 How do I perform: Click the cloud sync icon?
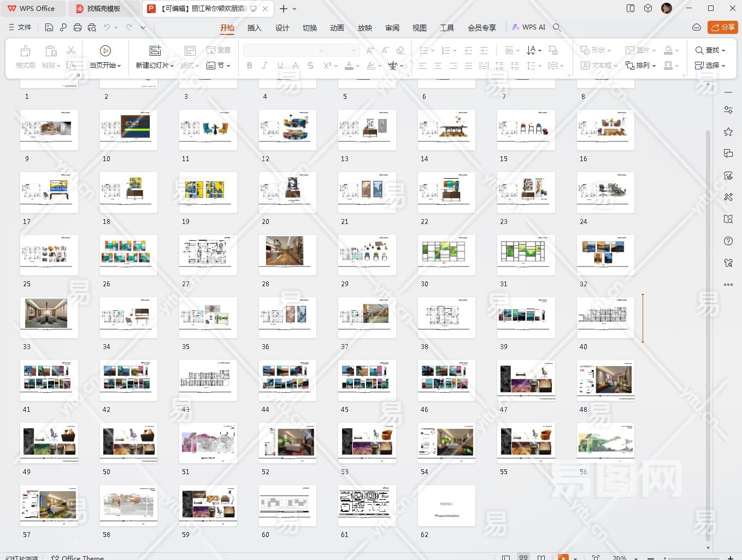pyautogui.click(x=696, y=27)
